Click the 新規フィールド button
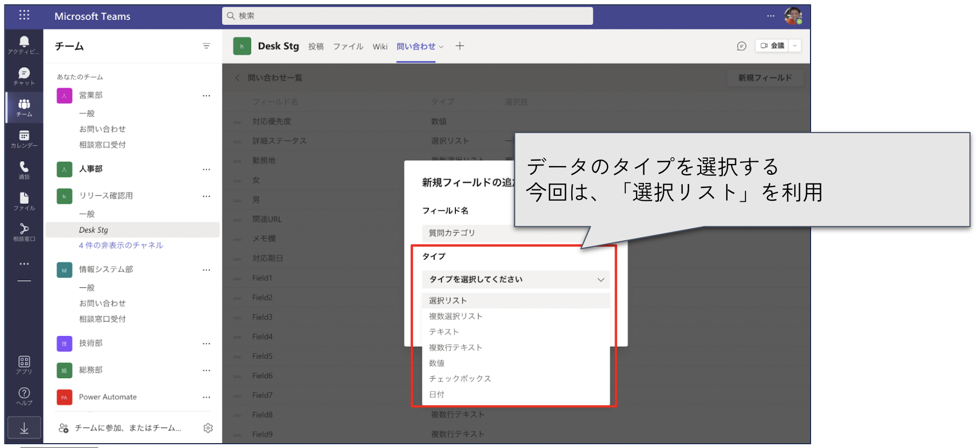 click(765, 78)
